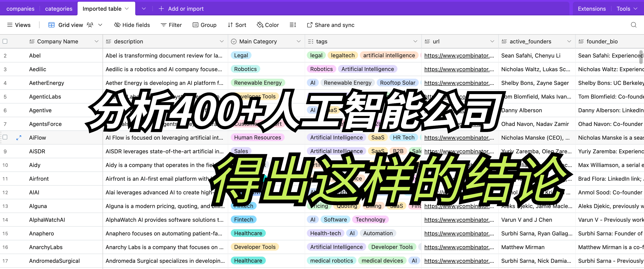Expand the AiFlow record icon
The height and width of the screenshot is (269, 644).
point(19,138)
